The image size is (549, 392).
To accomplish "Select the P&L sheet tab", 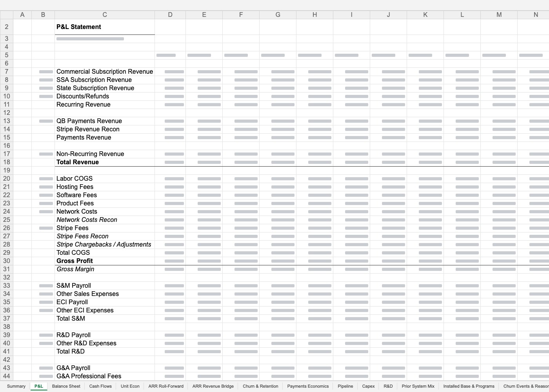I will (39, 386).
